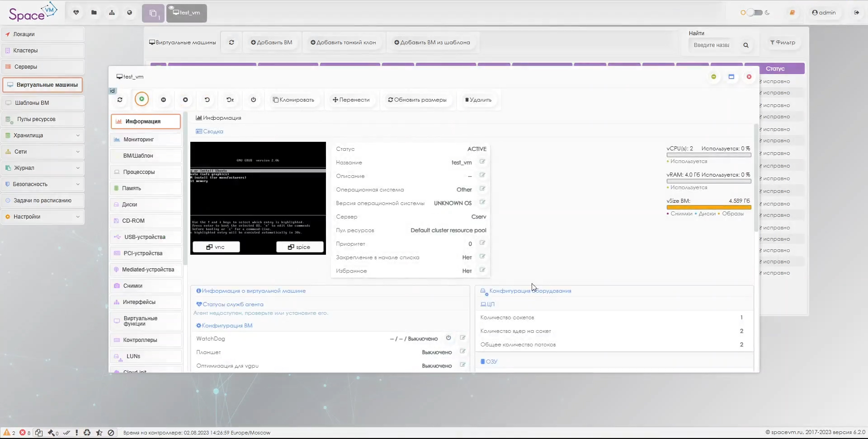Expand the Journal sidebar section

click(x=43, y=168)
